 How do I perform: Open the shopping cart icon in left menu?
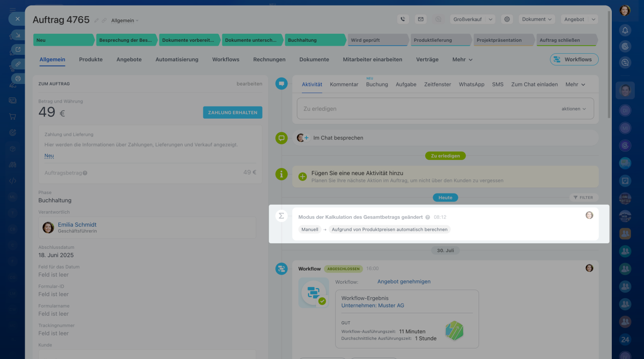[13, 117]
